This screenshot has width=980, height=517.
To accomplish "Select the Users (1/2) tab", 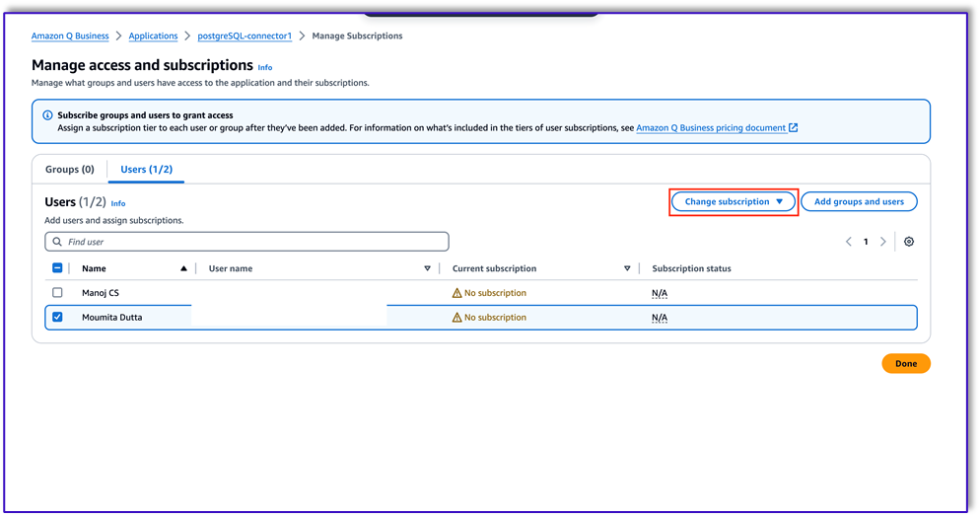I will pos(146,170).
